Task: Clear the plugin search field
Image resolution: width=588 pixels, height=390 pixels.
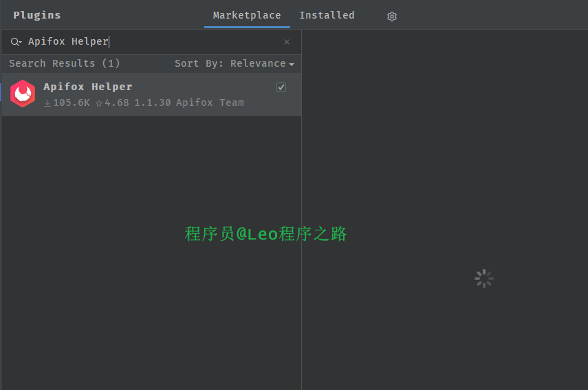Action: click(x=287, y=42)
